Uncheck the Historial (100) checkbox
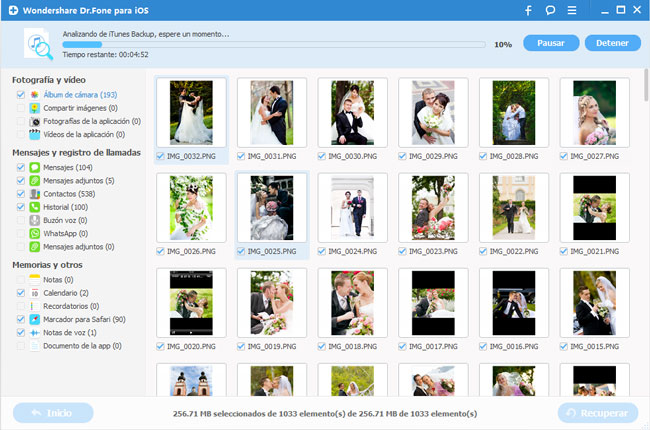 pyautogui.click(x=21, y=207)
